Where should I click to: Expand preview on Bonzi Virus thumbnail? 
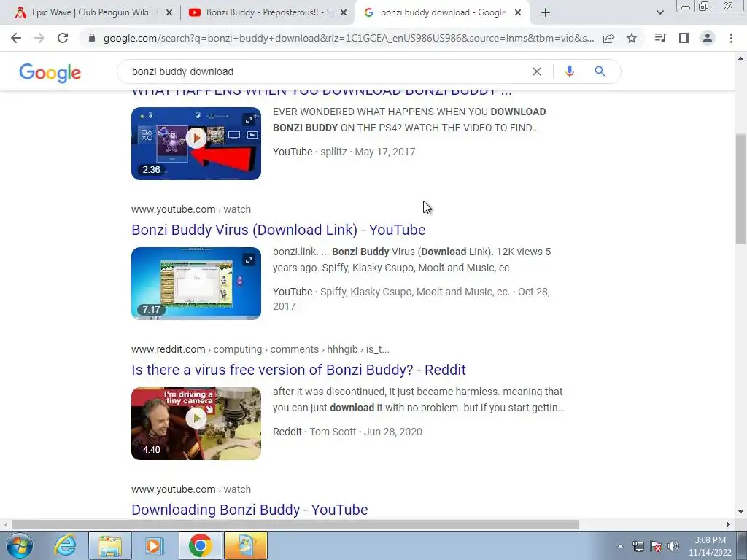(x=249, y=260)
